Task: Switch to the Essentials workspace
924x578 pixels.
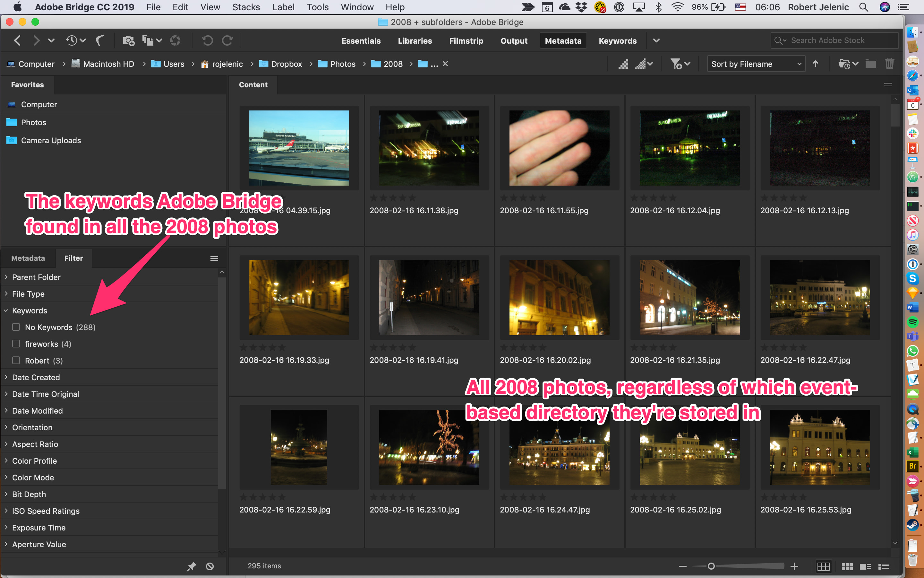Action: [x=361, y=40]
